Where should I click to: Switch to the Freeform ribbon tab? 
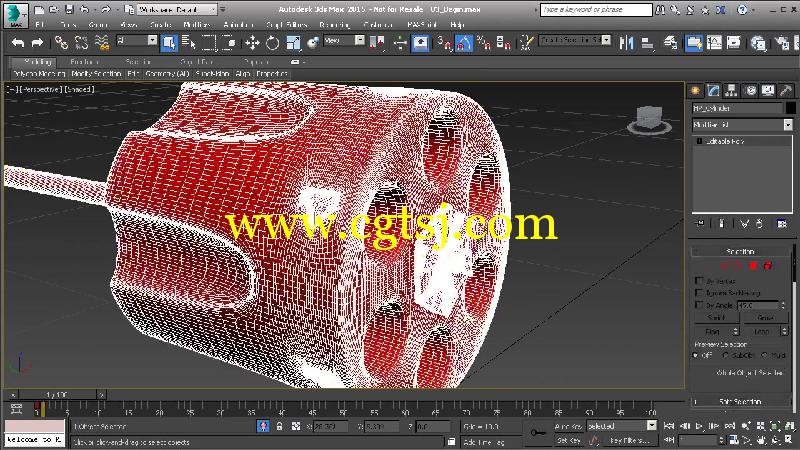(x=84, y=62)
